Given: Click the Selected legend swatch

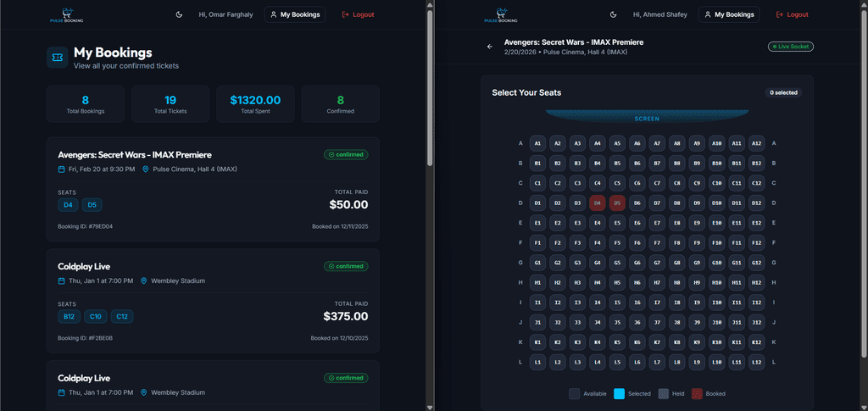Looking at the screenshot, I should [x=620, y=394].
